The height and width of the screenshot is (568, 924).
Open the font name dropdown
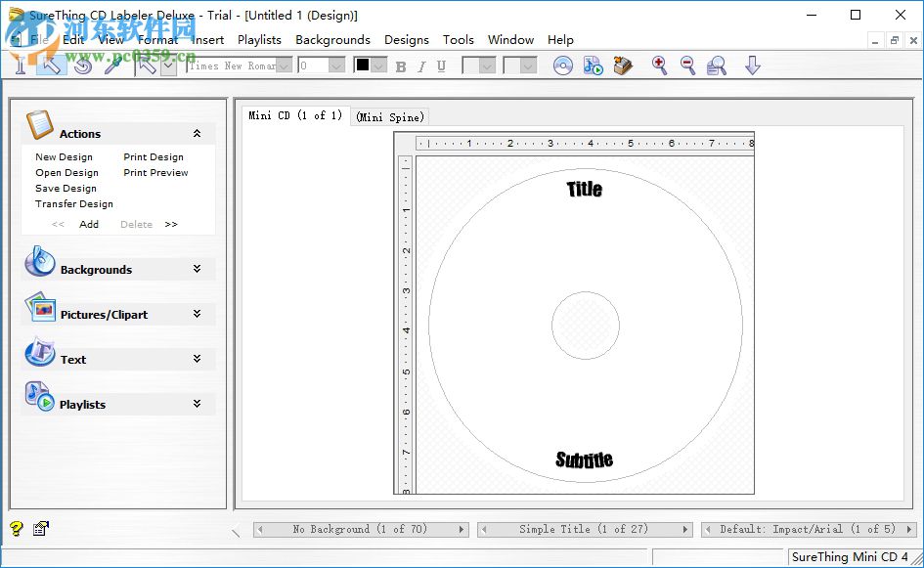(283, 65)
